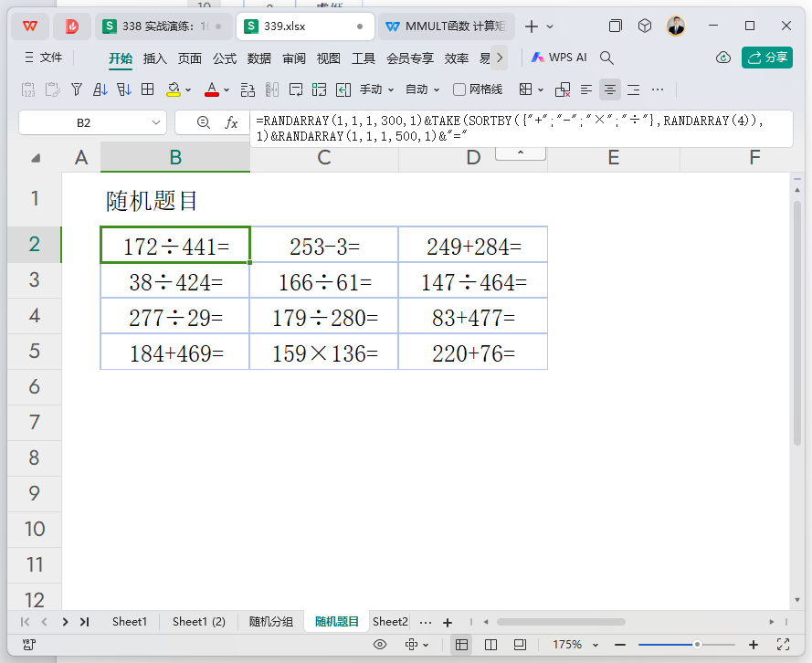Center align text horizontally

(610, 89)
